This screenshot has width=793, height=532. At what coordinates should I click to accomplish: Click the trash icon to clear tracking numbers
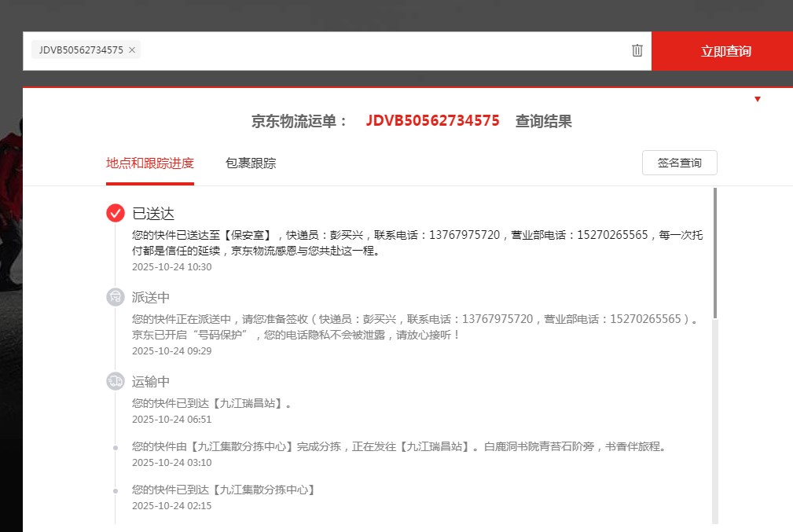637,50
